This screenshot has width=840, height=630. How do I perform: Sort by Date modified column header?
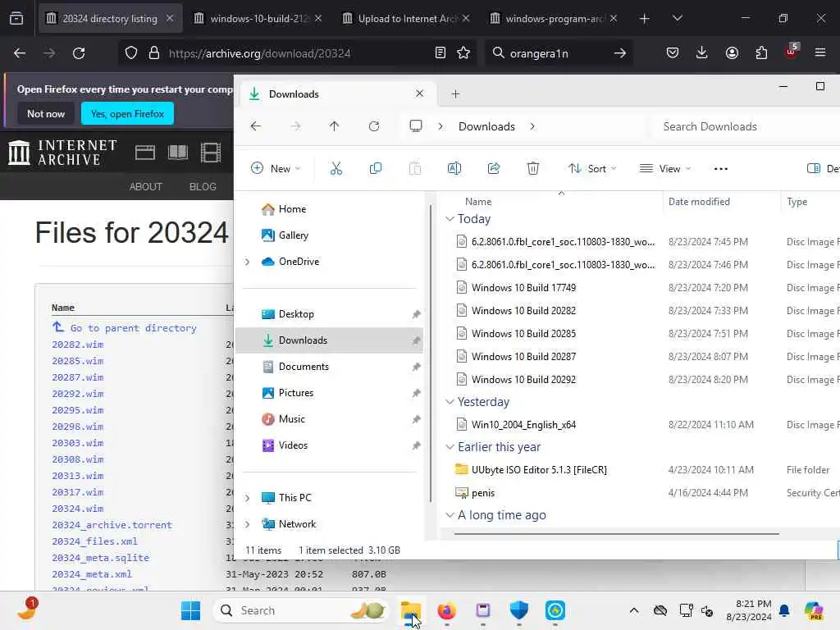699,202
